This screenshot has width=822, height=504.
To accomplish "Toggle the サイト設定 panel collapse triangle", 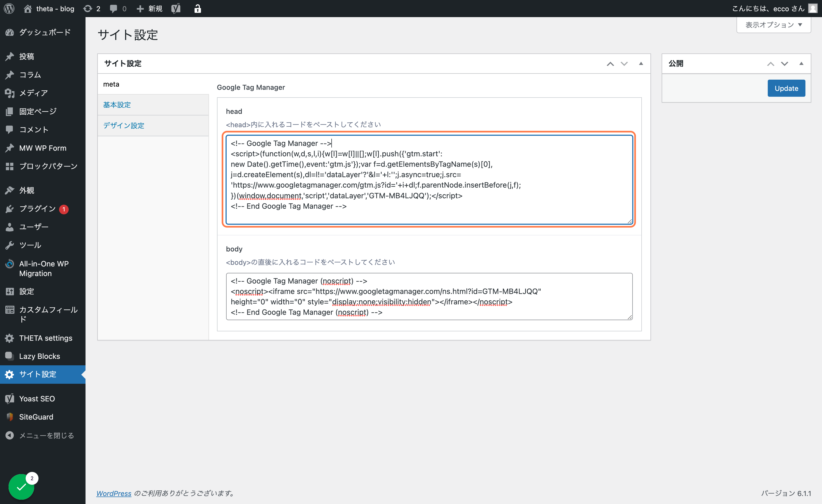I will pyautogui.click(x=641, y=64).
